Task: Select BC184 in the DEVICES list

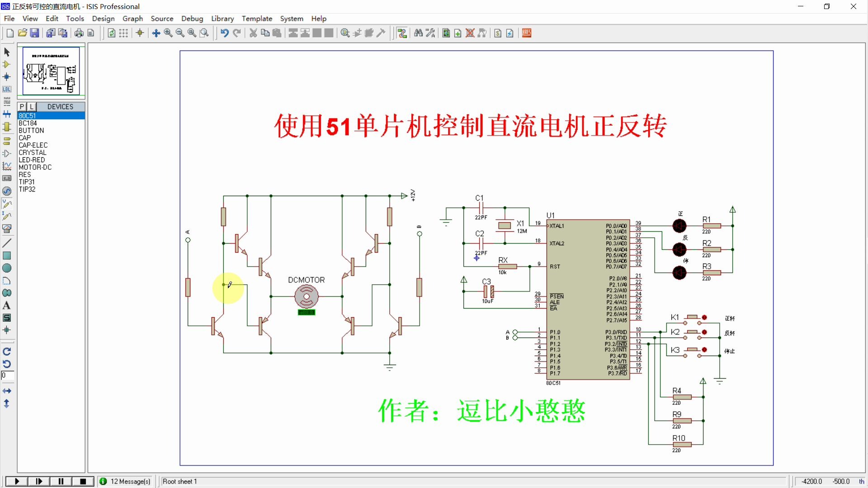Action: click(27, 123)
